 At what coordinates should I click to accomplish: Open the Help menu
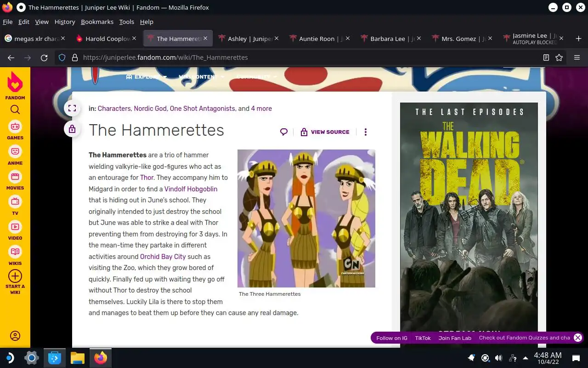click(147, 22)
